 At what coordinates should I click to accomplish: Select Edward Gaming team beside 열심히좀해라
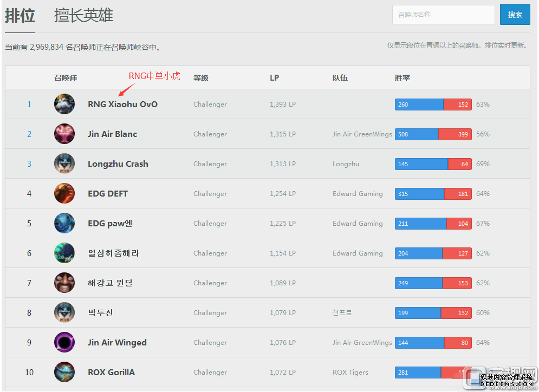358,253
